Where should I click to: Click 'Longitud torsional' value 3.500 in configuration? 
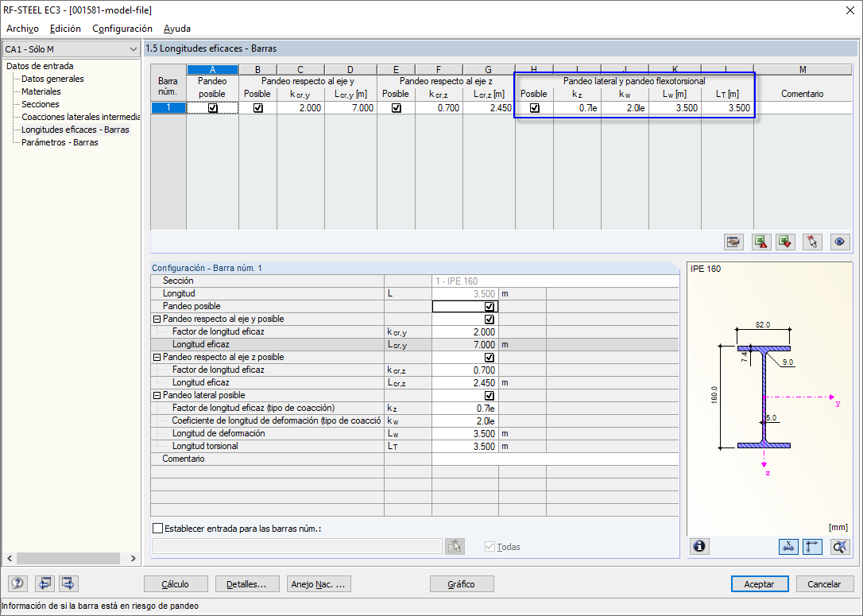(465, 447)
